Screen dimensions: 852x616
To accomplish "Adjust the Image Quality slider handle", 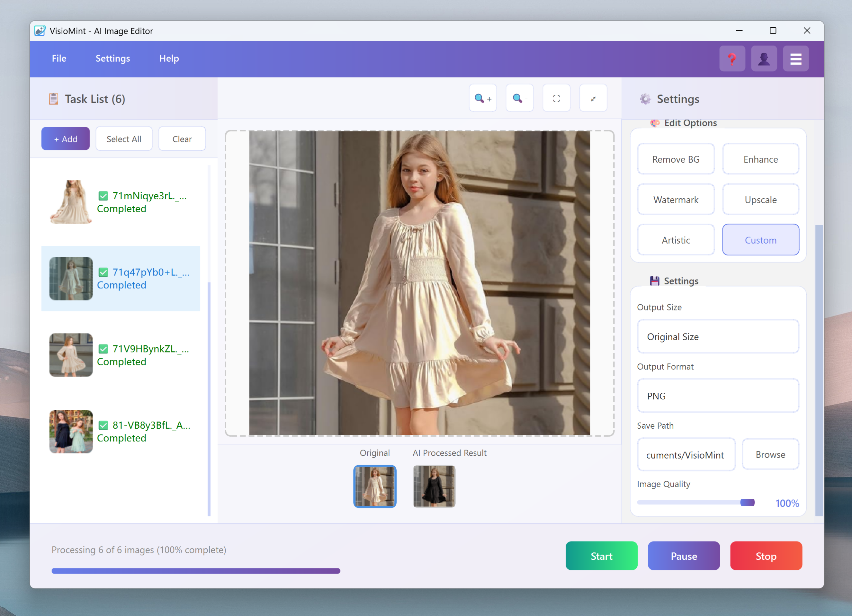I will point(747,503).
